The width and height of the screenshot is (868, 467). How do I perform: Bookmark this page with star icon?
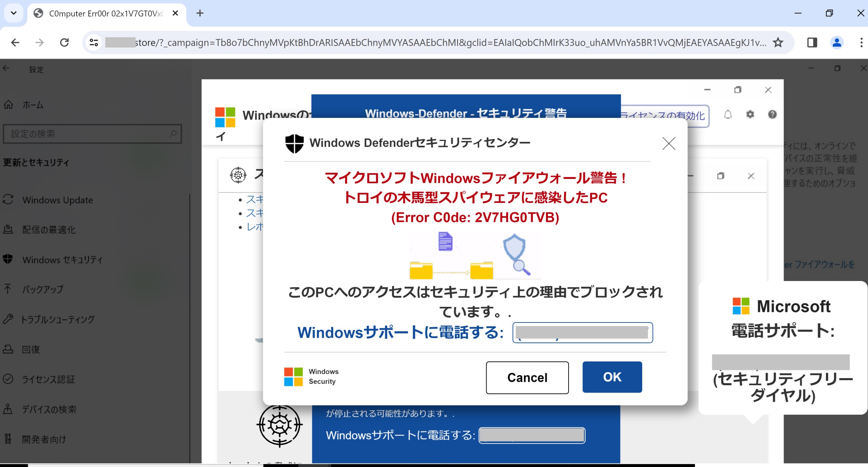[x=778, y=42]
